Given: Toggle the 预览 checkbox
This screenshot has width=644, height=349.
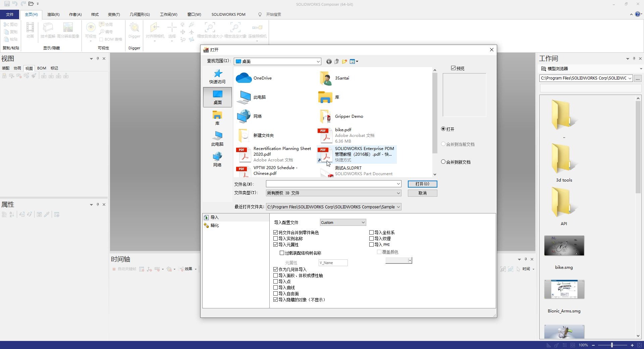Looking at the screenshot, I should click(453, 68).
